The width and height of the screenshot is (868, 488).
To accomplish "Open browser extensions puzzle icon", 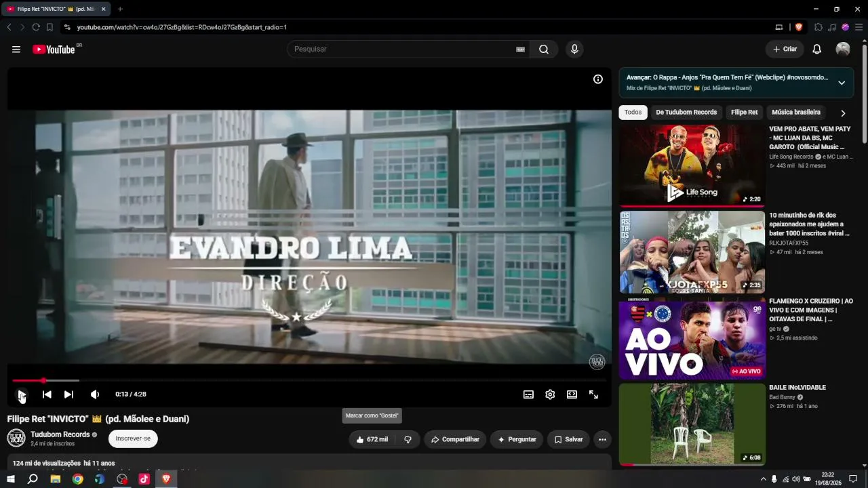I will 818,27.
